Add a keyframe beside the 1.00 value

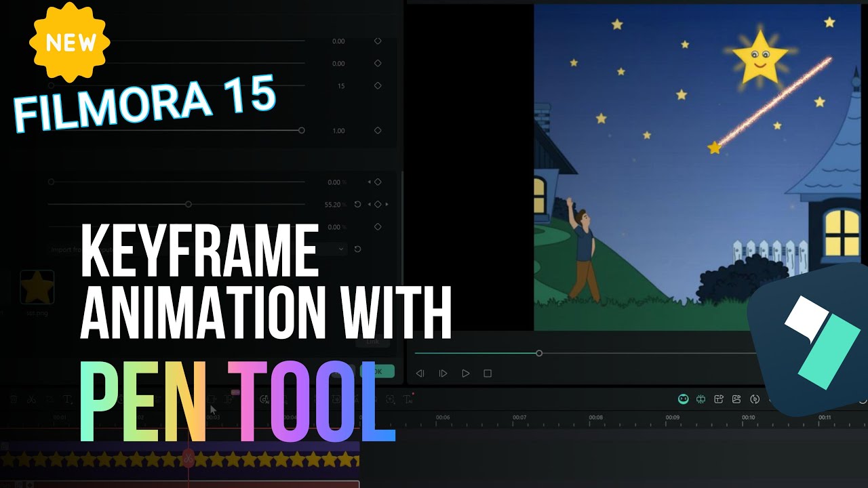point(378,131)
